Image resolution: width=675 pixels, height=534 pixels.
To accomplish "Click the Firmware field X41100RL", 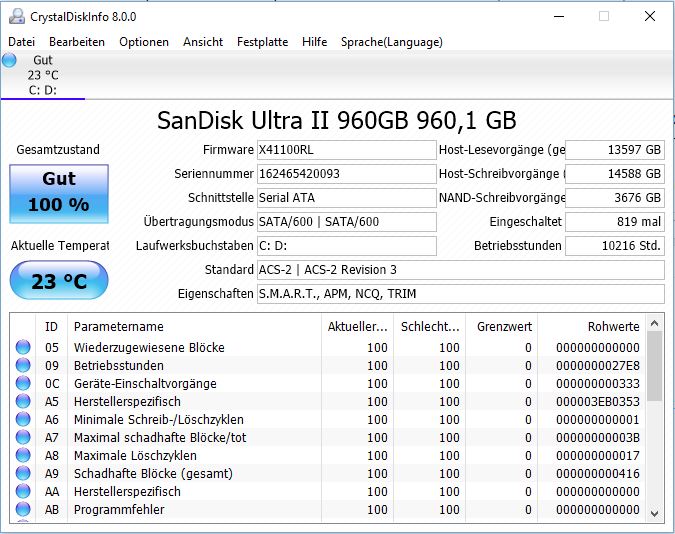I will (x=347, y=150).
